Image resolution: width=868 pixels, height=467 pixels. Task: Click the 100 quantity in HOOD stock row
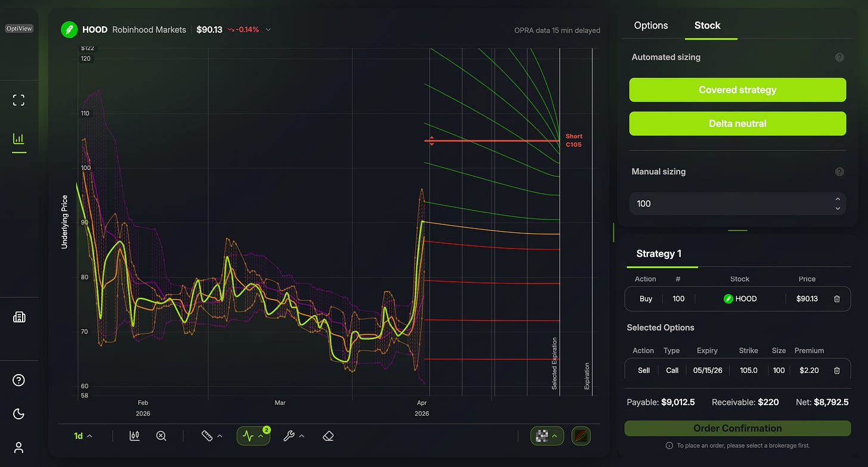(678, 299)
